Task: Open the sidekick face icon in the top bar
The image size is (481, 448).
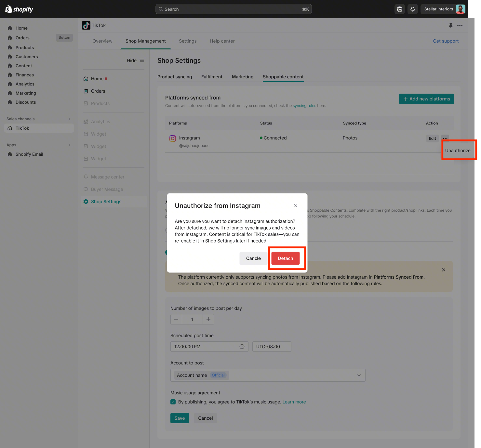Action: tap(400, 9)
